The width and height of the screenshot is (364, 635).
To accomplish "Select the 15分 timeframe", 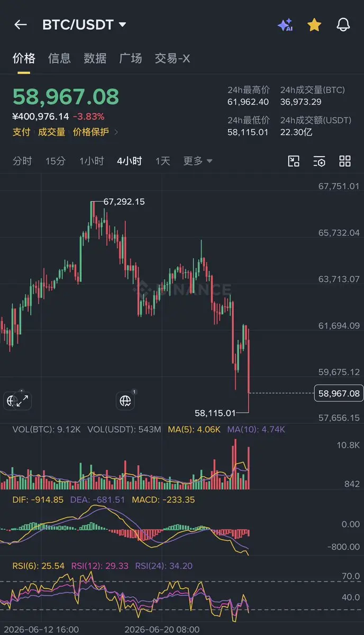I will (56, 161).
